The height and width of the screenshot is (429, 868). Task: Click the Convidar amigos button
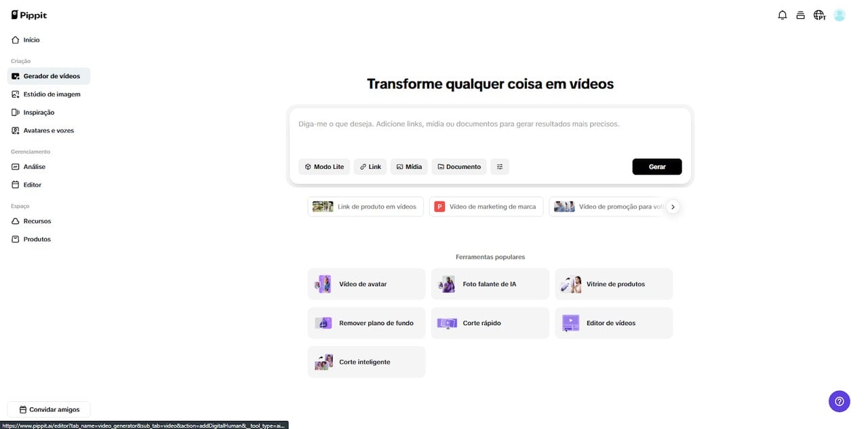coord(49,410)
